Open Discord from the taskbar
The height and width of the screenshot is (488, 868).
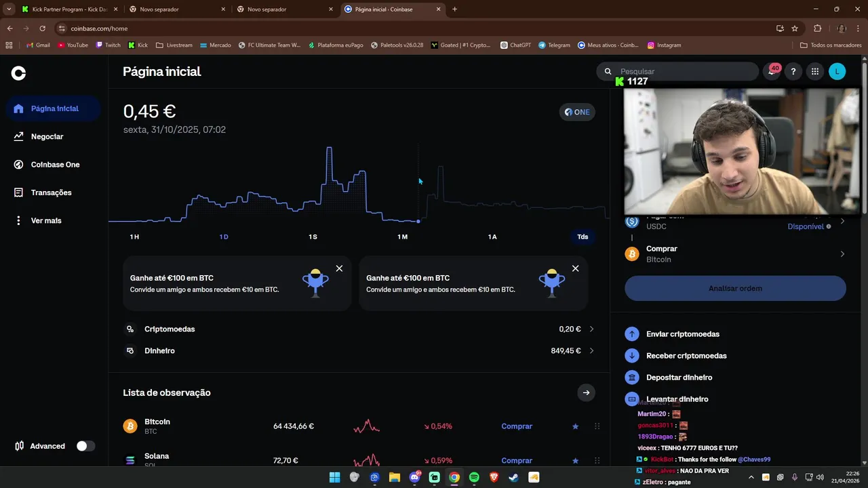click(414, 477)
